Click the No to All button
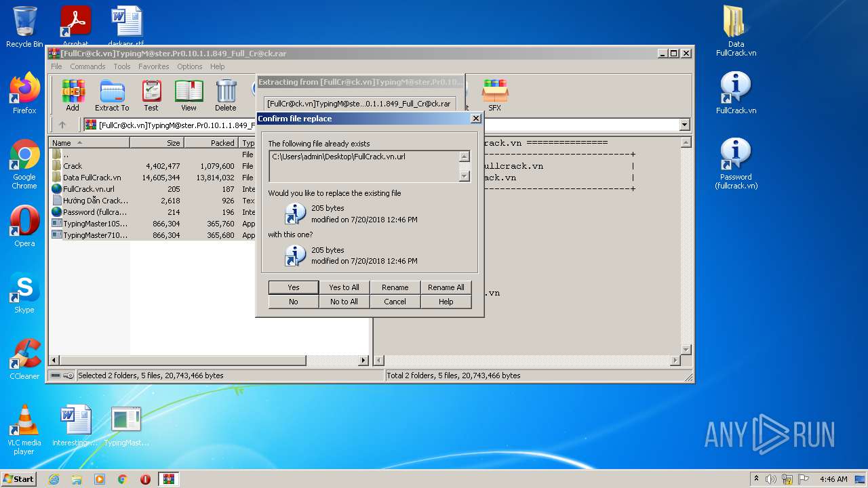 344,302
